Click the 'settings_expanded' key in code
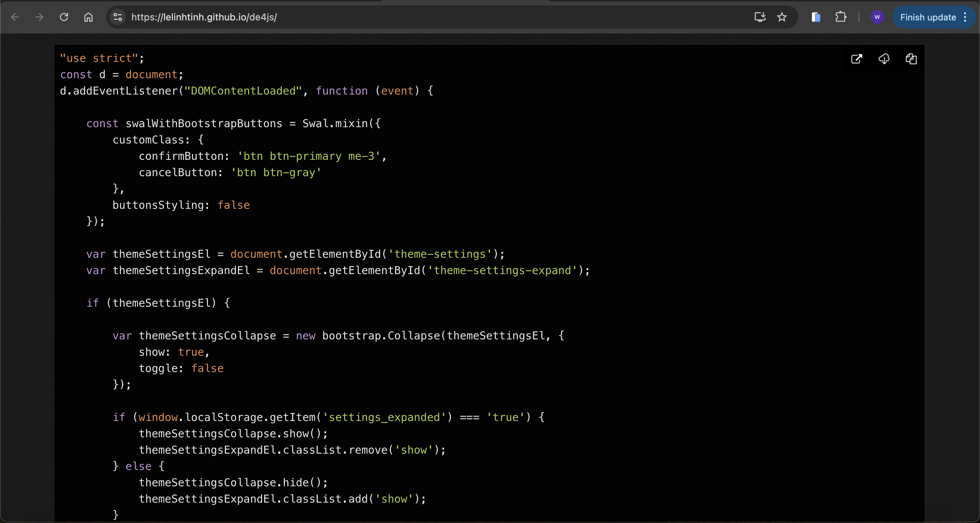This screenshot has width=980, height=523. pyautogui.click(x=384, y=417)
